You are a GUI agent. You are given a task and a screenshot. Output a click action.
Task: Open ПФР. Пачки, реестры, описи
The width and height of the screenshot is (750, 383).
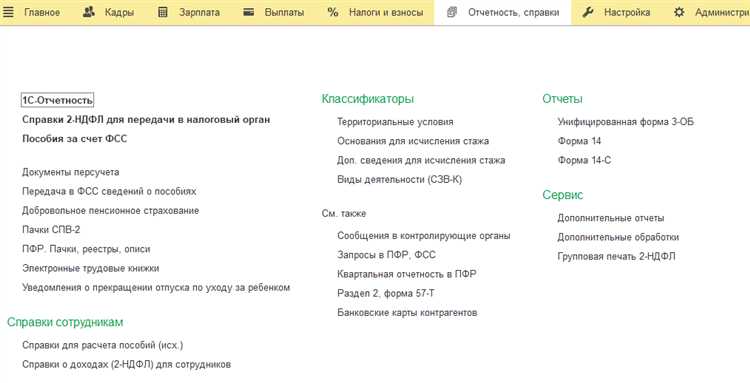coord(86,249)
